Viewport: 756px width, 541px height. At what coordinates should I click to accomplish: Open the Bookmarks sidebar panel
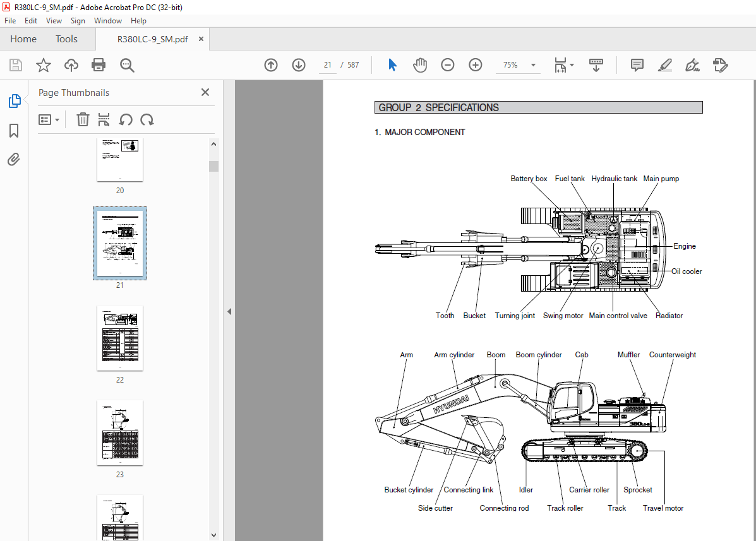tap(14, 131)
